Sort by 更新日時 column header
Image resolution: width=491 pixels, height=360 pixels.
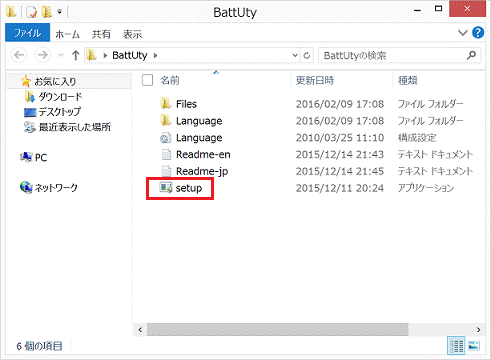[315, 80]
